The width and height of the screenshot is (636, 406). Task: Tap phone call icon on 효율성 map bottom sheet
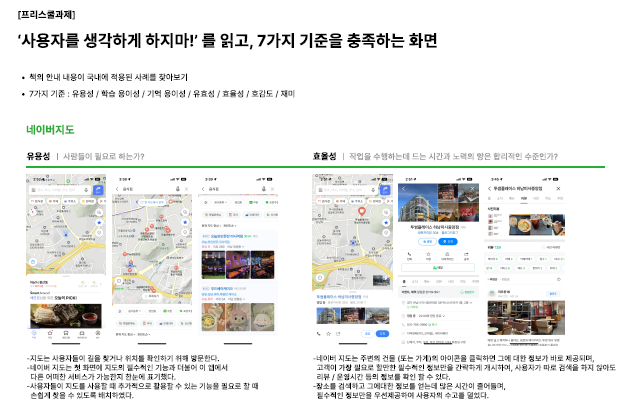pos(318,334)
